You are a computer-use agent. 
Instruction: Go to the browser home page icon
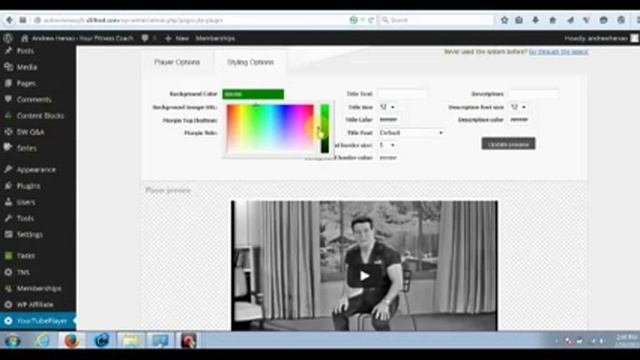tap(553, 20)
